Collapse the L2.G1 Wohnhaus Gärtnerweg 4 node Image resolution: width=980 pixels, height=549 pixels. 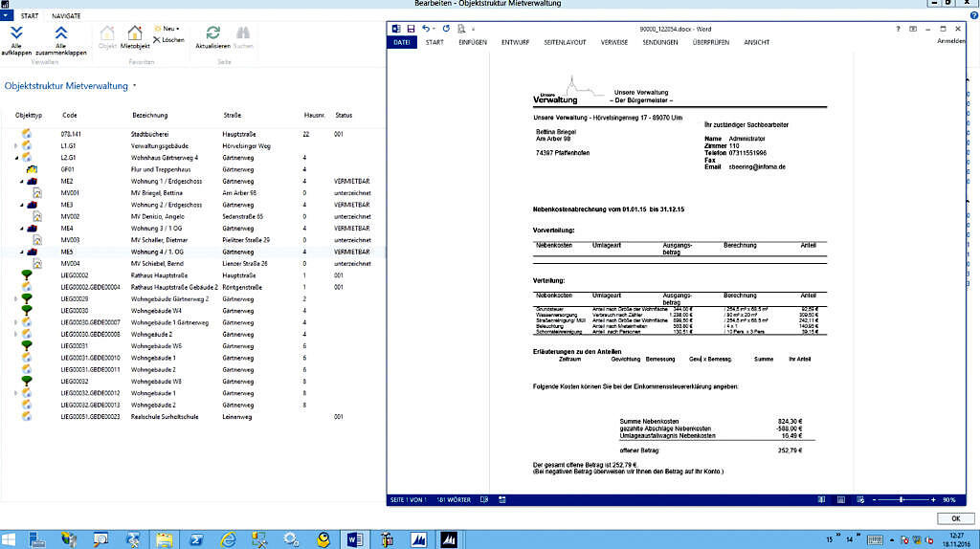tap(15, 158)
